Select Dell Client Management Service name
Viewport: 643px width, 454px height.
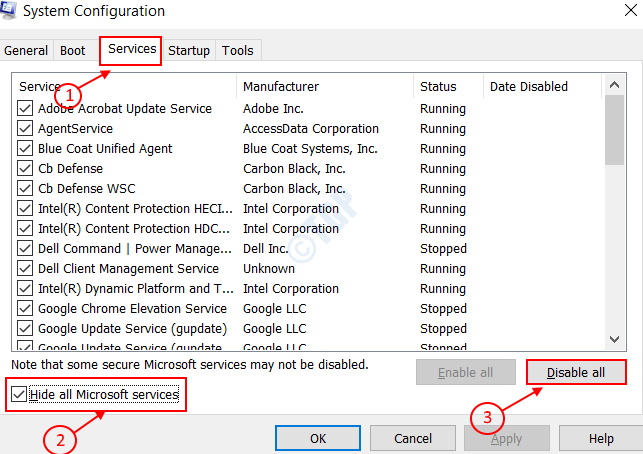click(x=128, y=269)
